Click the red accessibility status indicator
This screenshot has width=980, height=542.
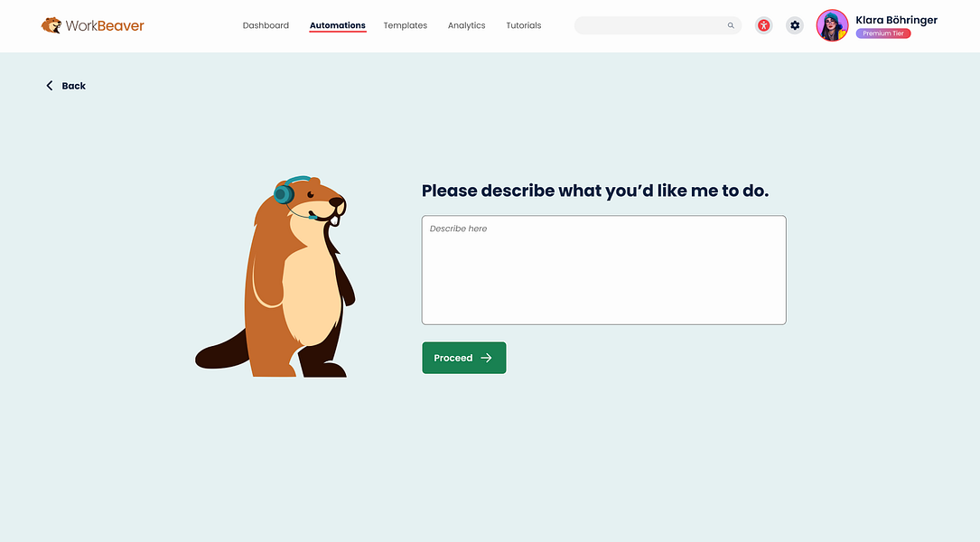tap(763, 25)
